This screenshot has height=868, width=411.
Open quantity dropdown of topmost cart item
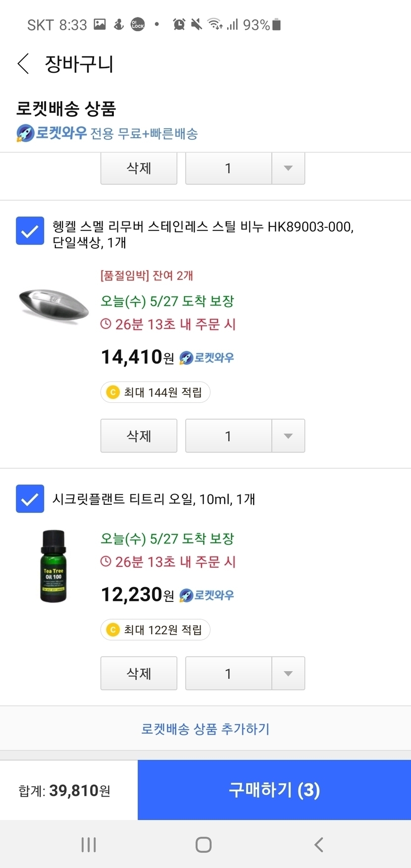coord(288,168)
